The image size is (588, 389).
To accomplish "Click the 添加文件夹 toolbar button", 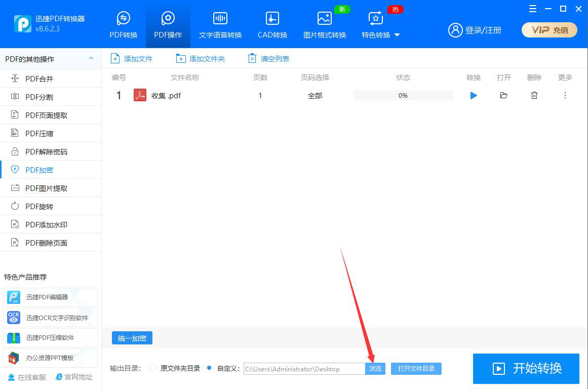I will coord(200,59).
